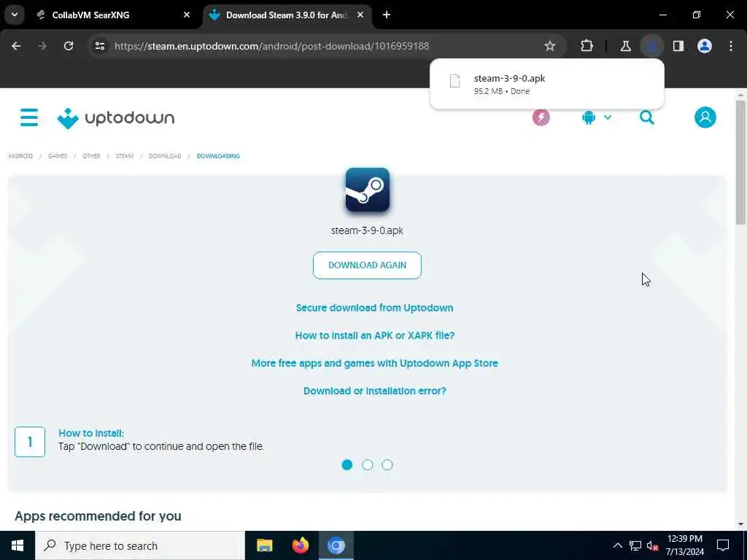Click the DOWNLOADING breadcrumb
The width and height of the screenshot is (747, 560).
[x=218, y=156]
